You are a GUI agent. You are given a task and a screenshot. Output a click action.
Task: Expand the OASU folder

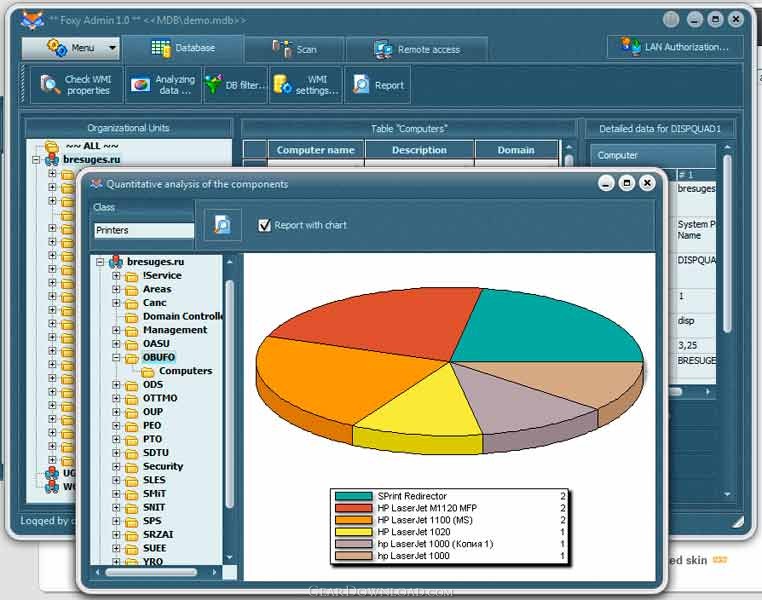(x=116, y=344)
